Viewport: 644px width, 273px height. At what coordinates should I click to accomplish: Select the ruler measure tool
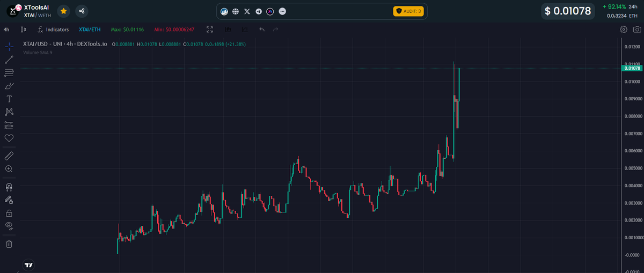(9, 156)
